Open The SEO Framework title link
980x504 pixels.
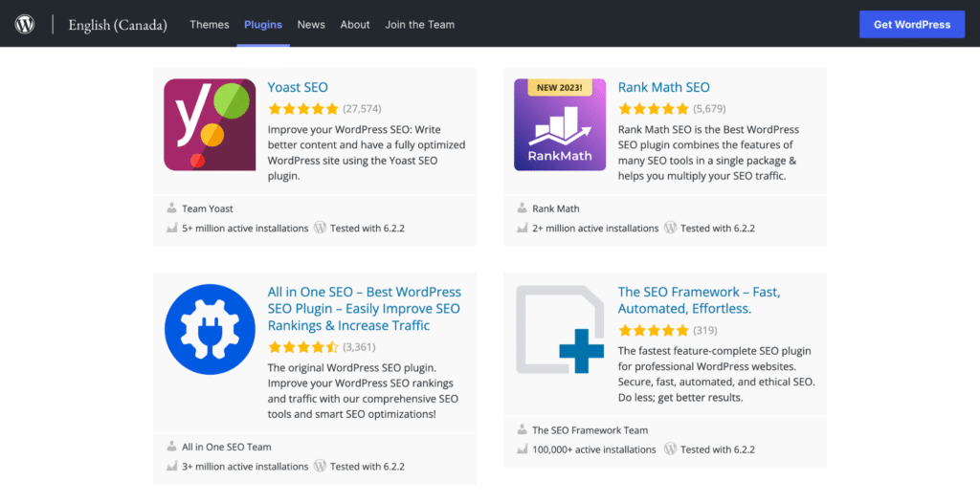[x=699, y=300]
